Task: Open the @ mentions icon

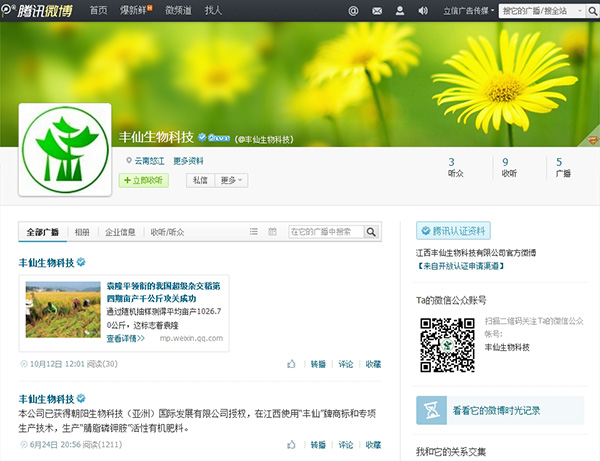Action: [353, 11]
